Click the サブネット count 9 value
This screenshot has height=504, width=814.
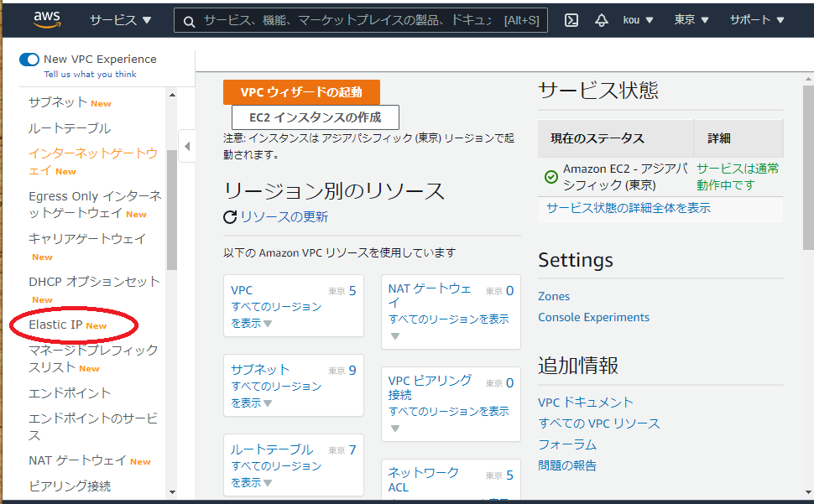click(352, 370)
